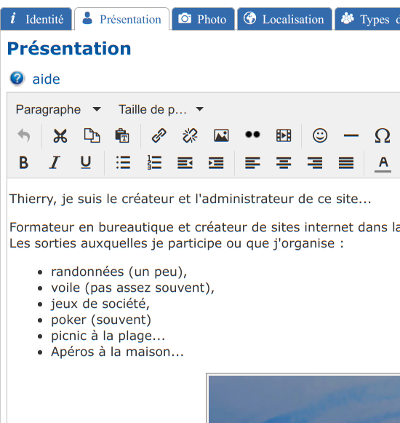Click the 'jeux de société,' bullet
Image resolution: width=400 pixels, height=423 pixels.
pos(100,304)
